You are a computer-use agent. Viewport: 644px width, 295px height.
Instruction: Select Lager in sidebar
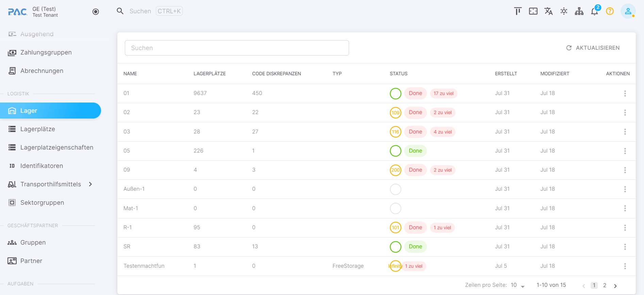pyautogui.click(x=50, y=111)
